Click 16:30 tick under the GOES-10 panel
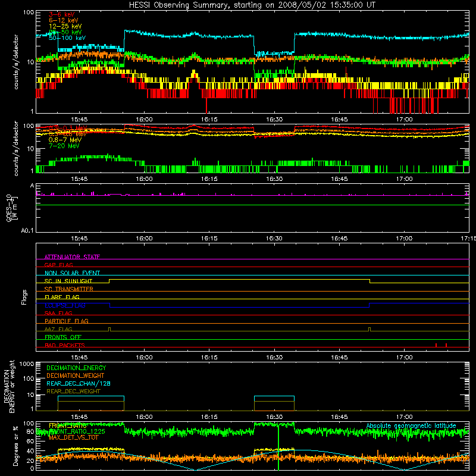This screenshot has height=476, width=476. pyautogui.click(x=274, y=239)
